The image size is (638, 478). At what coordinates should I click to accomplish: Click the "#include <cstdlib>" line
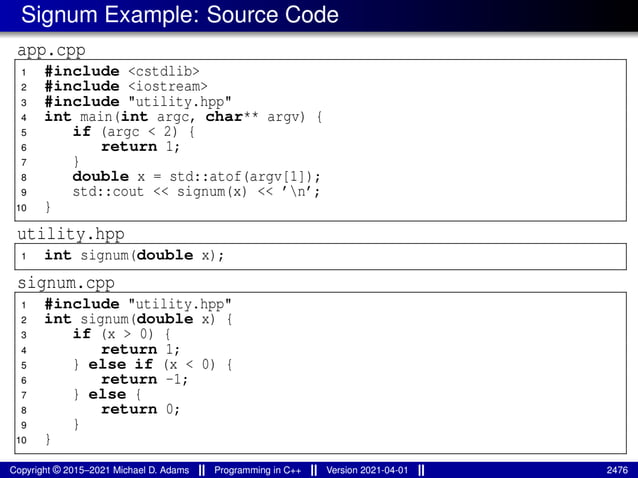click(x=122, y=71)
